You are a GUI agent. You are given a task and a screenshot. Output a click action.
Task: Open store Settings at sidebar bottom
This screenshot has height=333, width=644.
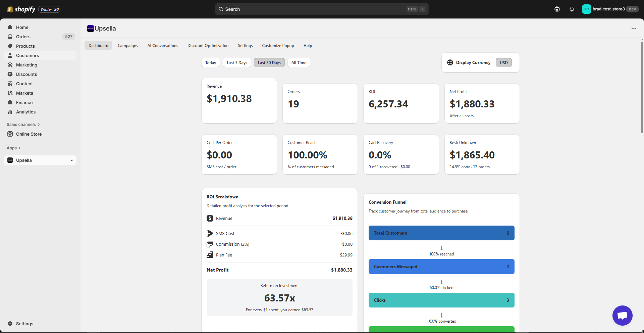[x=40, y=324]
